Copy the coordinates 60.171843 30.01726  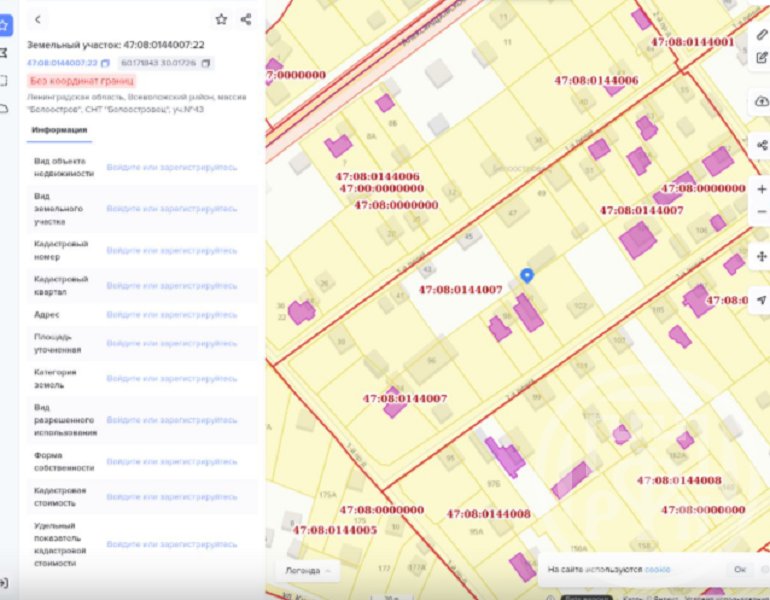[x=206, y=63]
